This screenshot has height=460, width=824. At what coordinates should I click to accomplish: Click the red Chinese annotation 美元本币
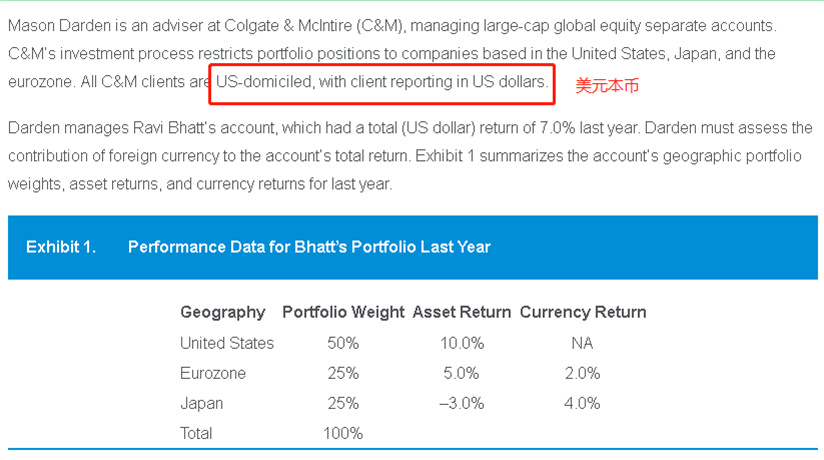tap(607, 86)
